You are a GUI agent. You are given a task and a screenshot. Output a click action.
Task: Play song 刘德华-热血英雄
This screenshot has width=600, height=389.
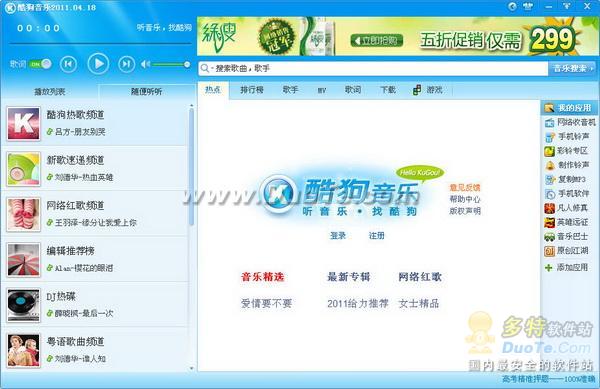pos(84,177)
